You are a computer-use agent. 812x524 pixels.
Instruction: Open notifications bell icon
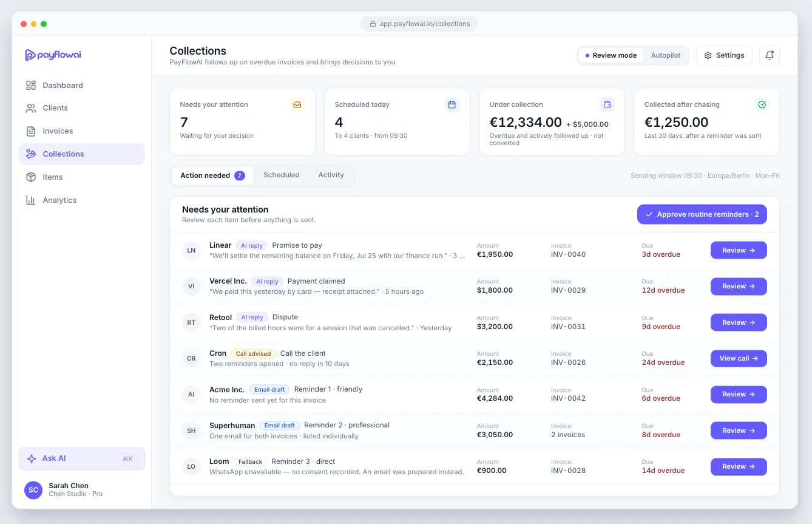(x=770, y=55)
